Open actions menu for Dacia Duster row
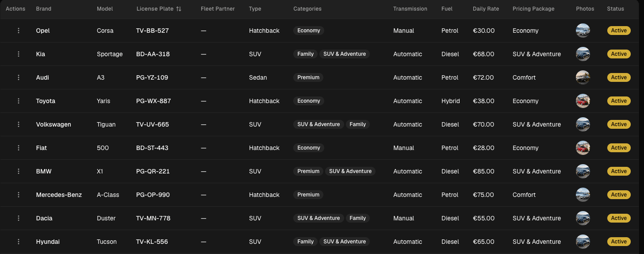Viewport: 644px width, 254px height. [19, 218]
